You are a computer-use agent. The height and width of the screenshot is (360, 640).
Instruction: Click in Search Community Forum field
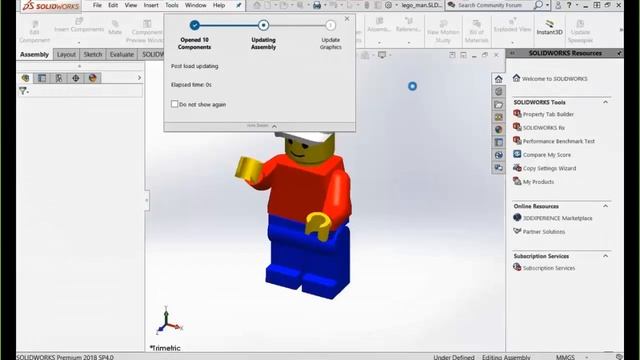(490, 5)
